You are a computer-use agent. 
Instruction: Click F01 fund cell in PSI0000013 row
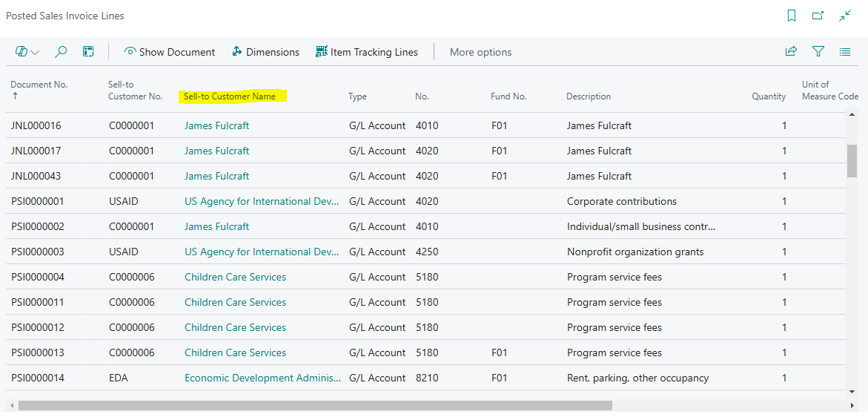point(500,352)
